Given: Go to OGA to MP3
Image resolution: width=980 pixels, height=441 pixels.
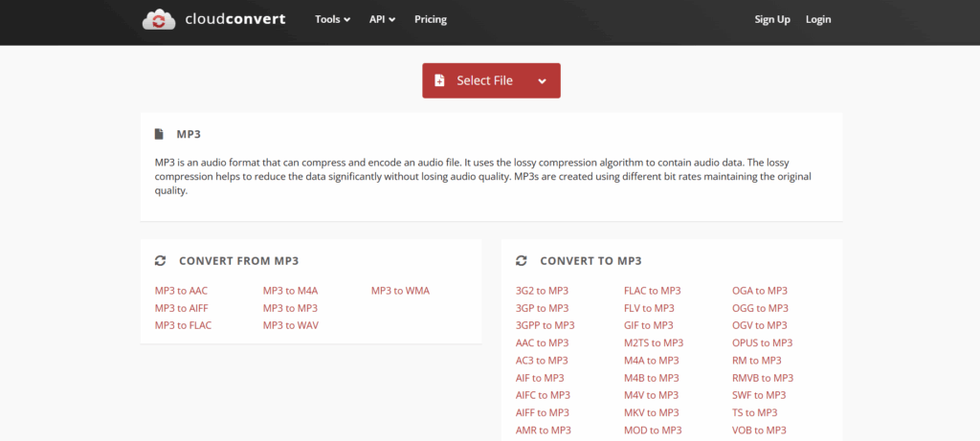Looking at the screenshot, I should 760,291.
